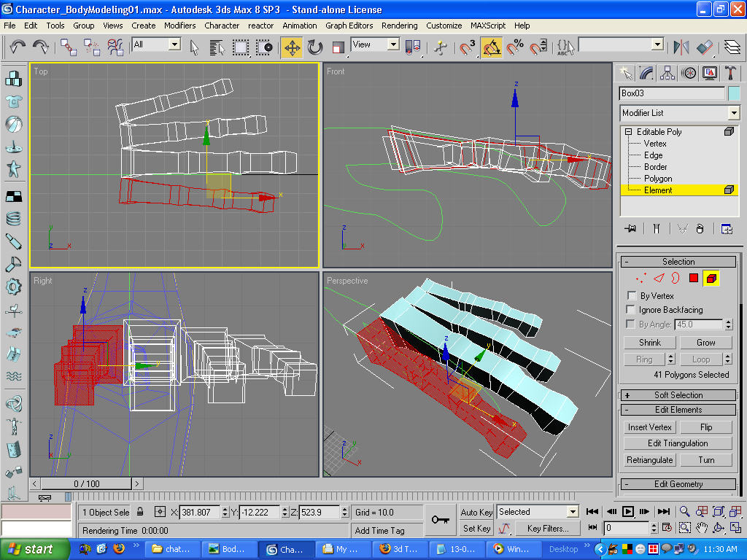Open the Layer Manager icon
Image resolution: width=747 pixels, height=560 pixels.
point(732,47)
